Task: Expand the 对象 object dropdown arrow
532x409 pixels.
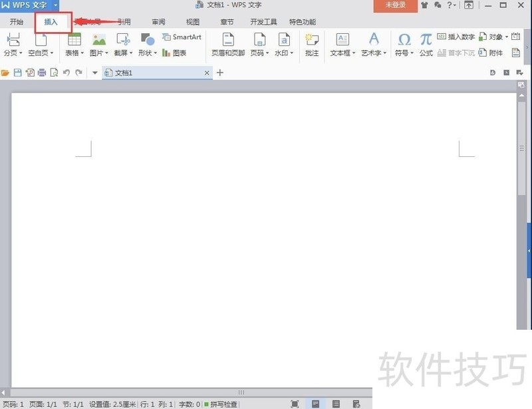Action: 508,37
